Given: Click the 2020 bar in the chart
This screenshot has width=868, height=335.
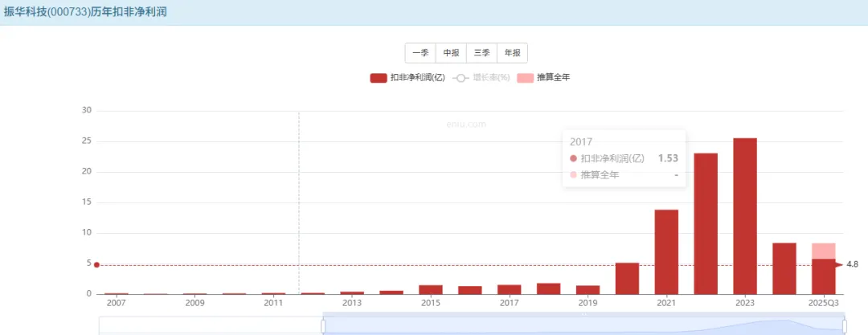Looking at the screenshot, I should coord(627,279).
